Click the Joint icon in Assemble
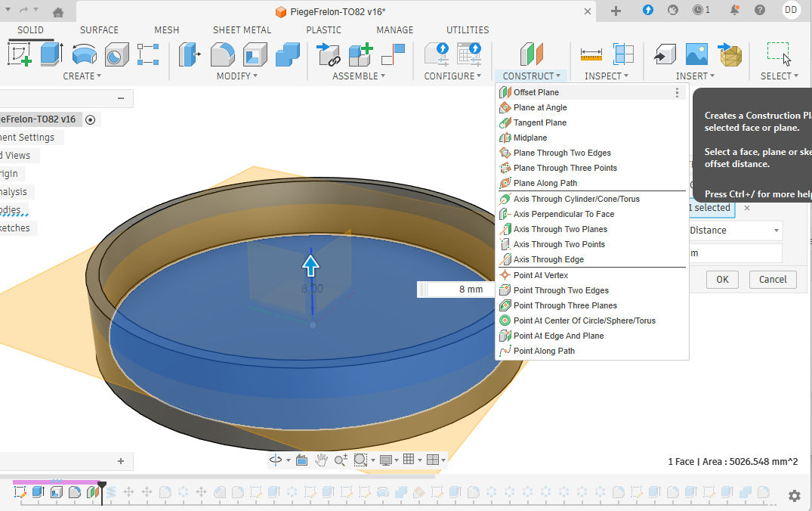 392,54
